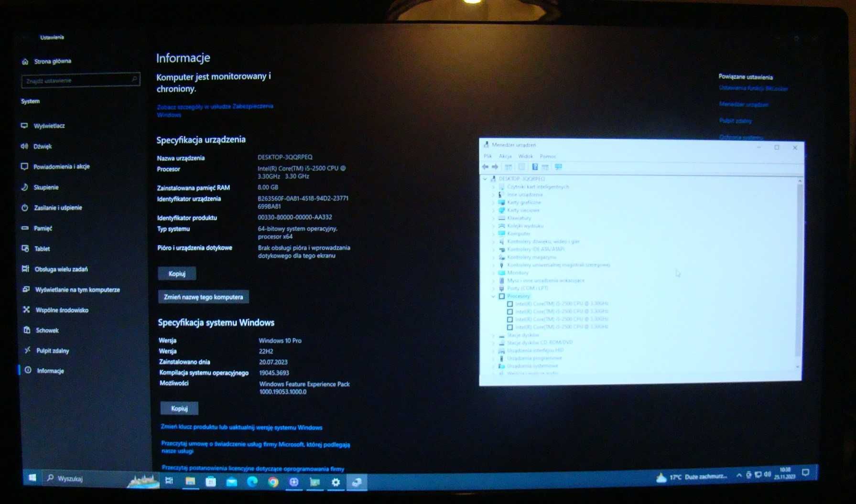Screen dimensions: 856x504
Task: Open Mail app from taskbar
Action: click(x=231, y=482)
